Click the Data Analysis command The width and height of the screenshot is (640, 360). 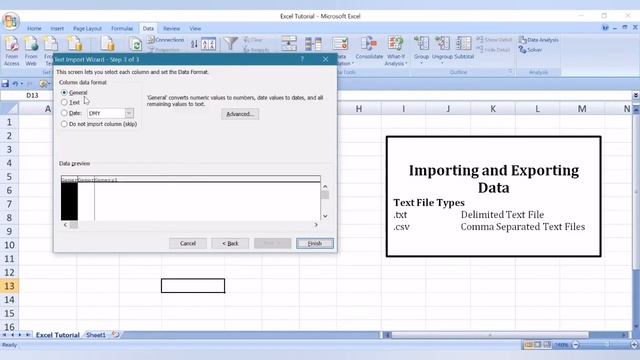(x=538, y=40)
